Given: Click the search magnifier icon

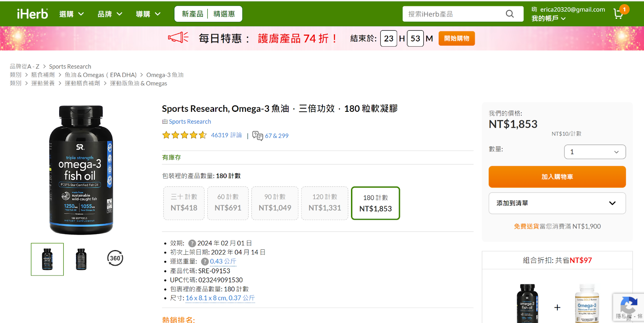Looking at the screenshot, I should [510, 14].
